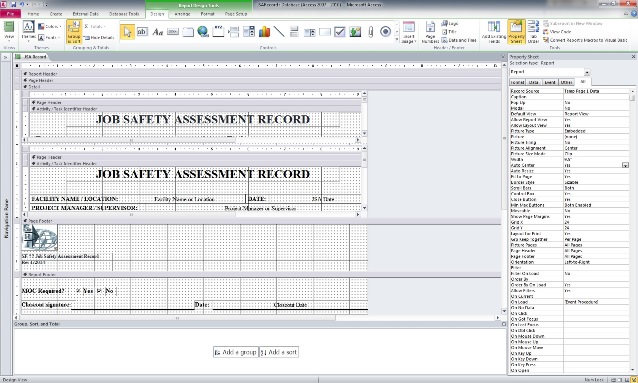Choose the Unbound Object Frame control
The height and width of the screenshot is (383, 638).
(355, 31)
